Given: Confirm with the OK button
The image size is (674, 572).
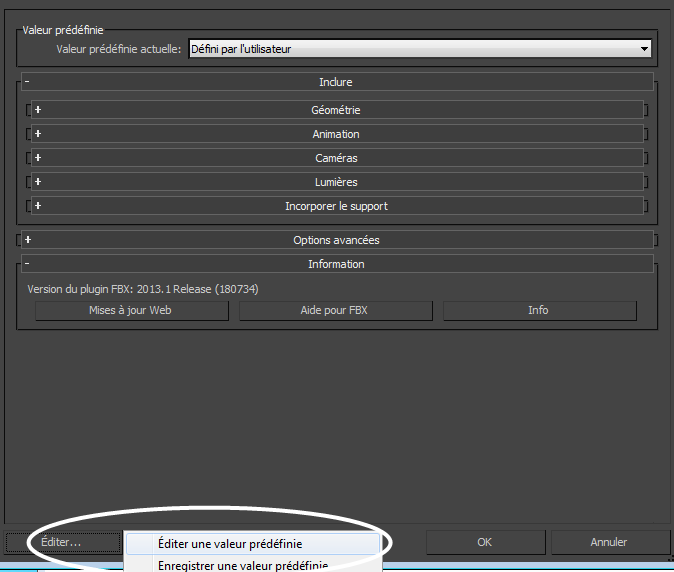Looking at the screenshot, I should 486,542.
